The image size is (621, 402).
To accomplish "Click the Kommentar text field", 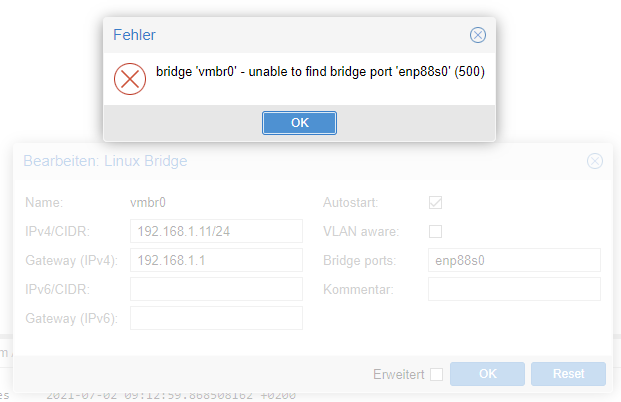I will pos(514,290).
